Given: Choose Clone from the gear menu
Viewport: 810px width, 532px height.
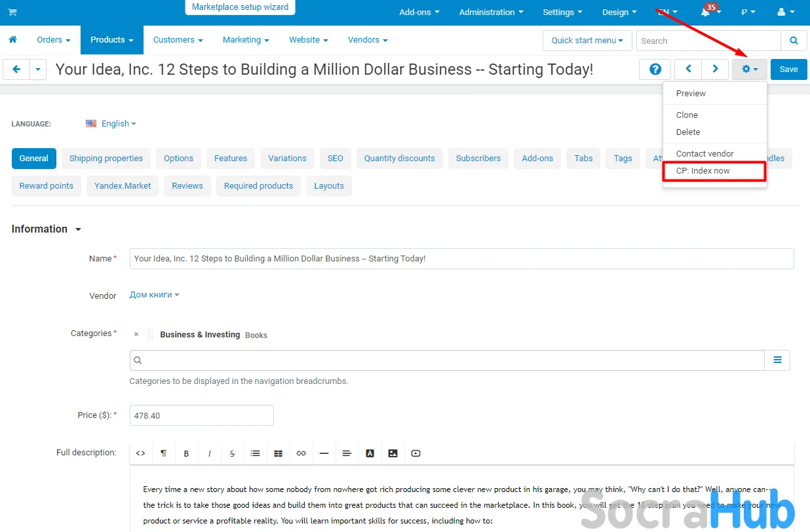Looking at the screenshot, I should coord(687,115).
